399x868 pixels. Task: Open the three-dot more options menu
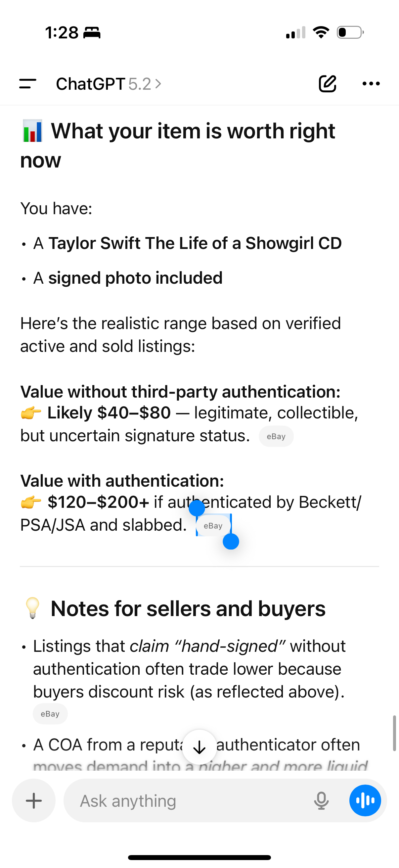coord(371,83)
